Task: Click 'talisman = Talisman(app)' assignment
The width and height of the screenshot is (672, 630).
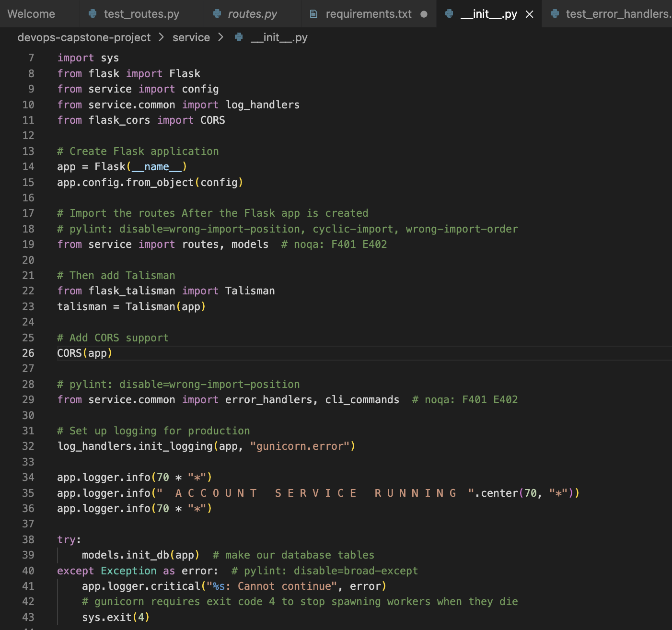Action: point(132,307)
